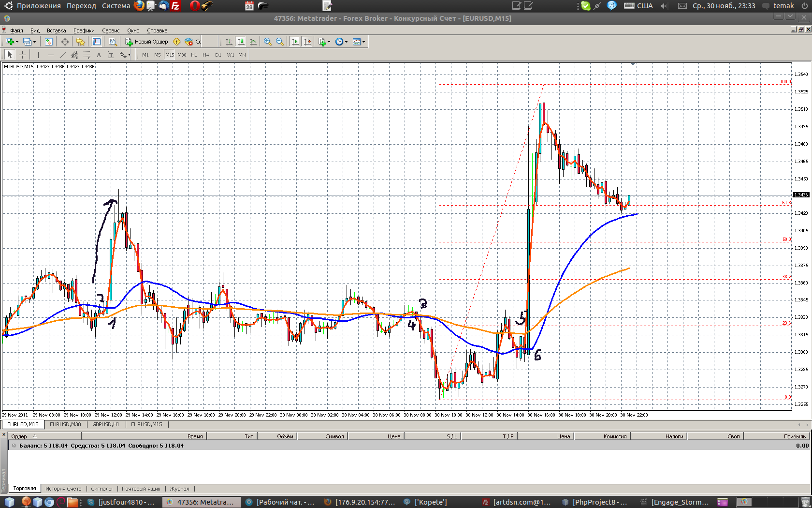Open the Сигналы terminal tab
The image size is (812, 508).
coord(101,489)
